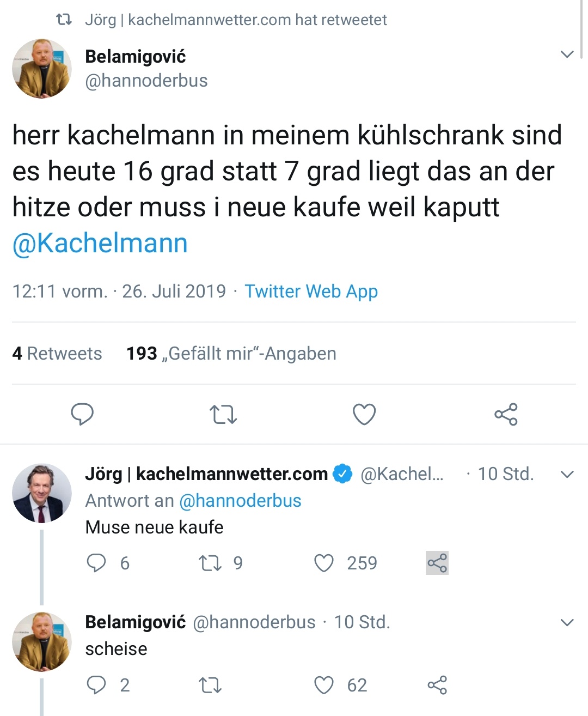Retweet the "scheise" tweet
The image size is (588, 716).
point(210,685)
